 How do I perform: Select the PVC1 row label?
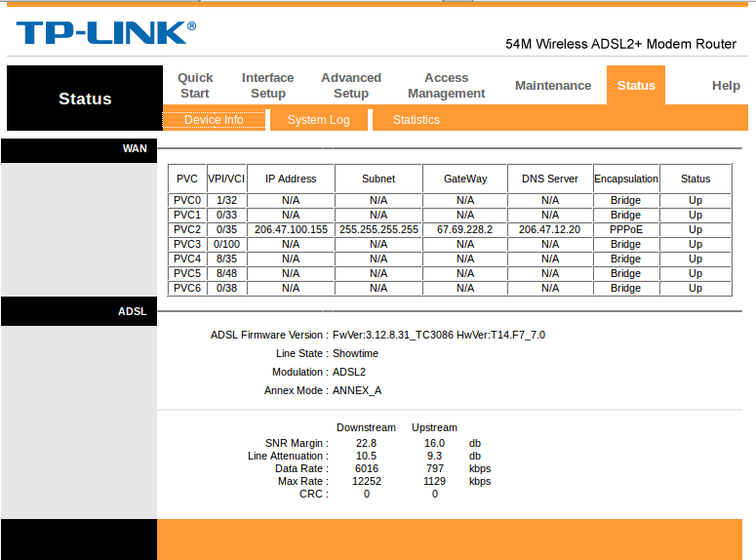[x=187, y=215]
